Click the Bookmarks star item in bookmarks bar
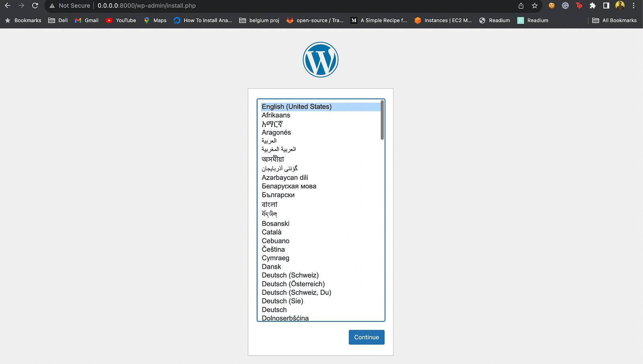Screen dimensions: 643x364 pos(23,20)
